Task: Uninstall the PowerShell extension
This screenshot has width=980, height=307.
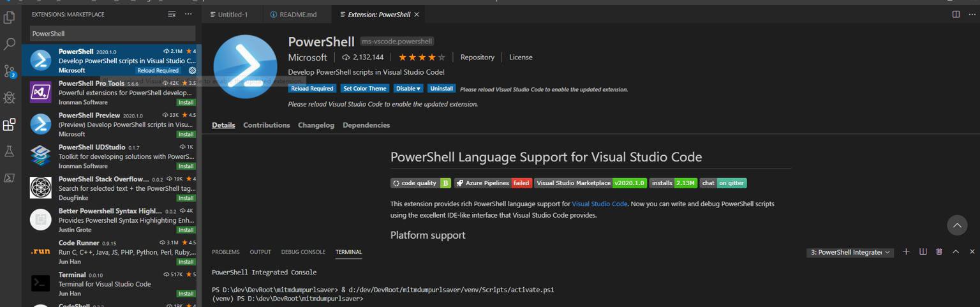Action: (441, 89)
